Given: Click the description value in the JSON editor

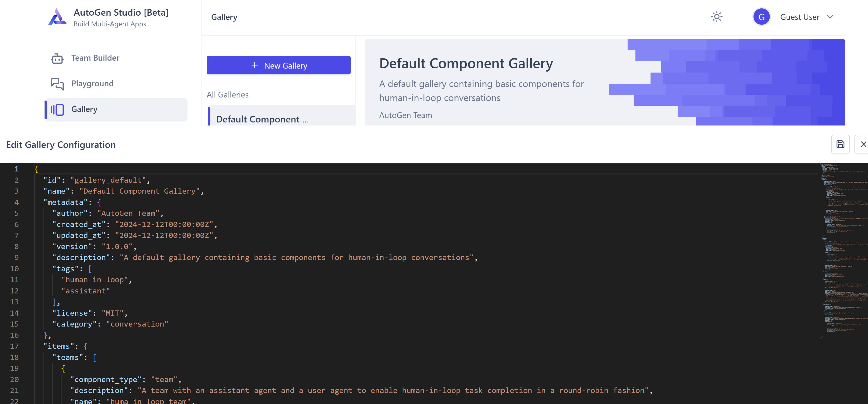Looking at the screenshot, I should tap(296, 258).
